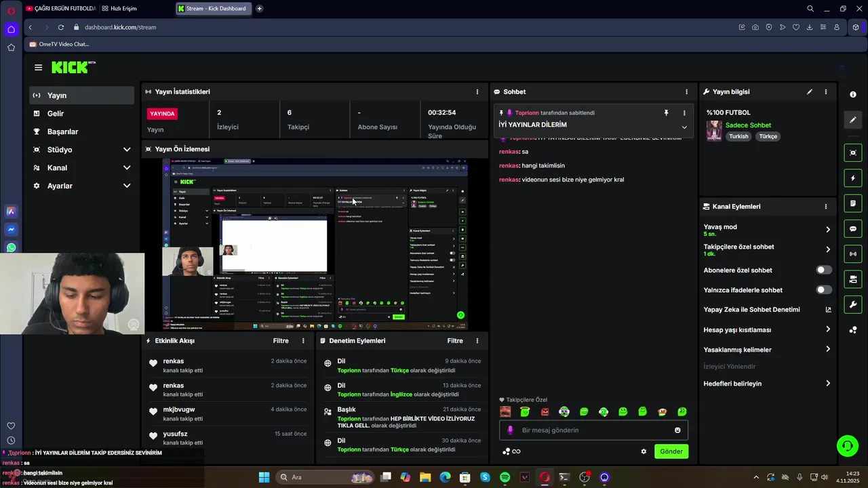
Task: Select Başarılar in left sidebar
Action: 81,131
